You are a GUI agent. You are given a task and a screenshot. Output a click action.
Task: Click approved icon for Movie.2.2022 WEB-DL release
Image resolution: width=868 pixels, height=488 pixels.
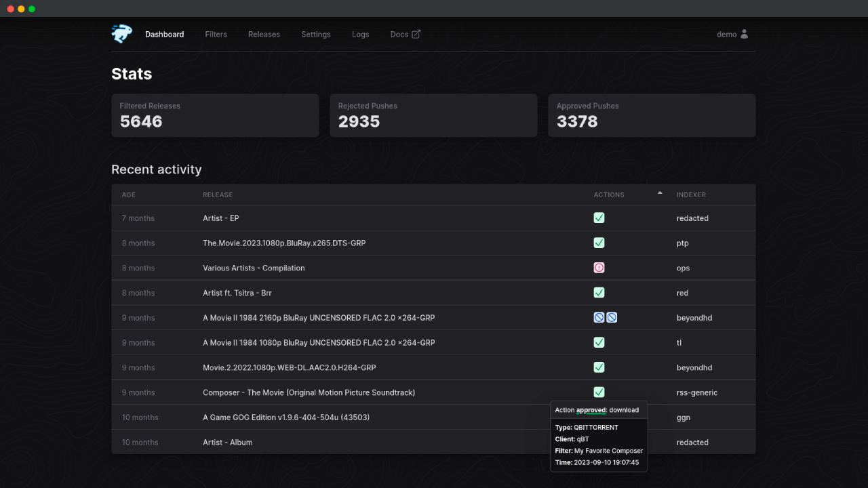[x=599, y=367]
